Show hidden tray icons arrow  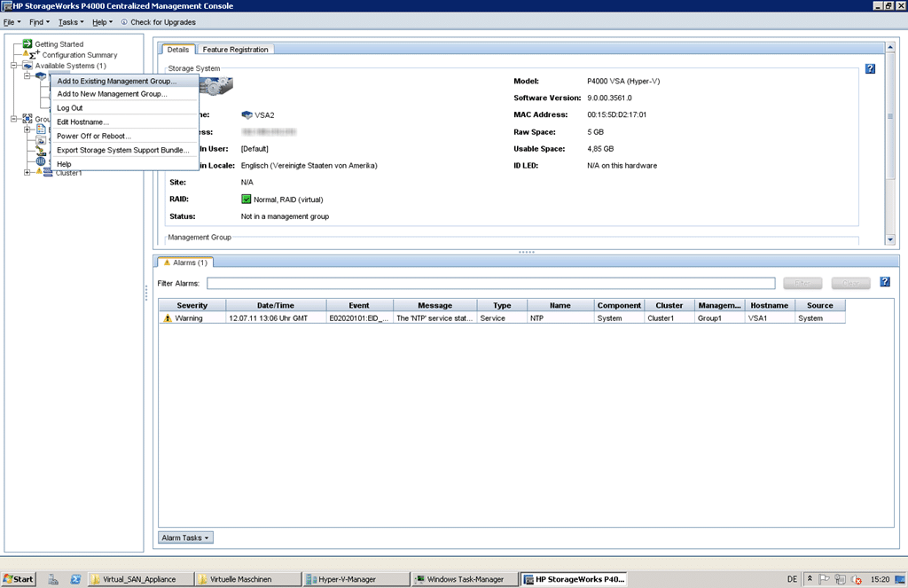click(x=810, y=578)
